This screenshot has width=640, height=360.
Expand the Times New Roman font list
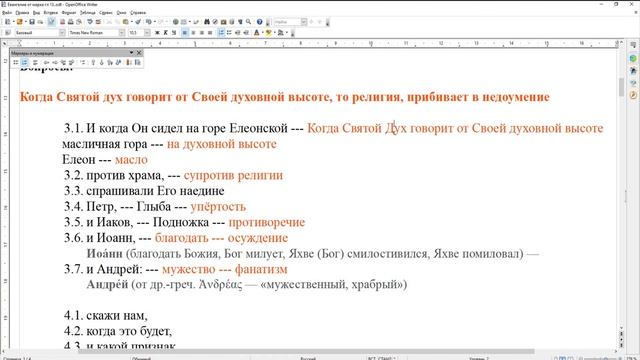tap(122, 33)
